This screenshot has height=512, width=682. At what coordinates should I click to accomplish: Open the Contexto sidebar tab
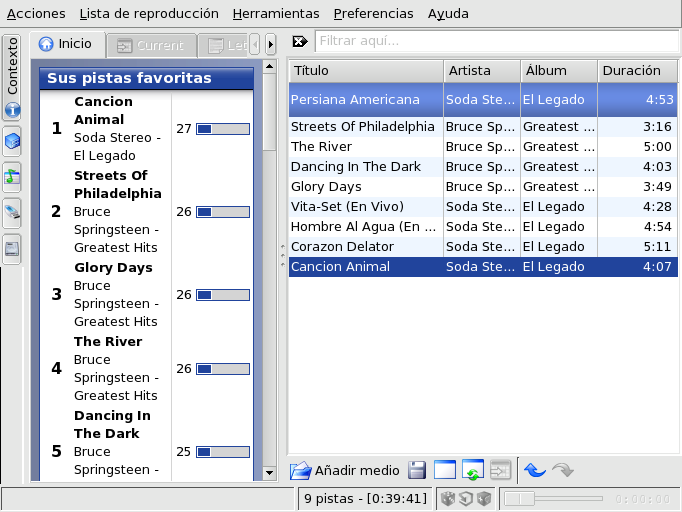(x=12, y=77)
